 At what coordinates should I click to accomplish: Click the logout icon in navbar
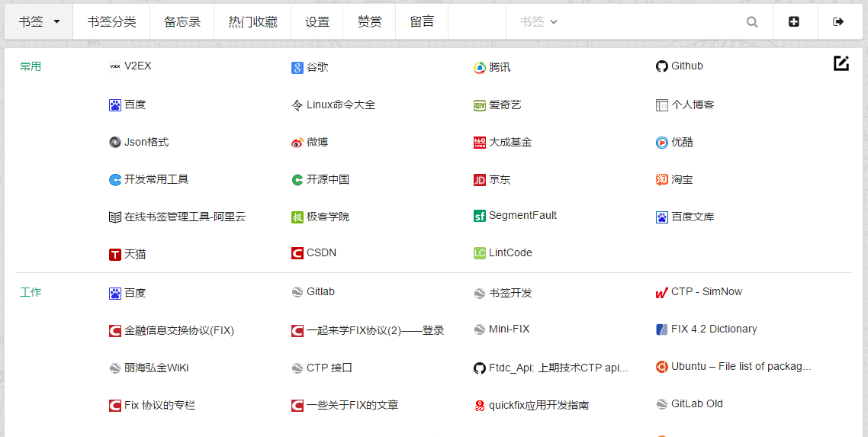[839, 22]
